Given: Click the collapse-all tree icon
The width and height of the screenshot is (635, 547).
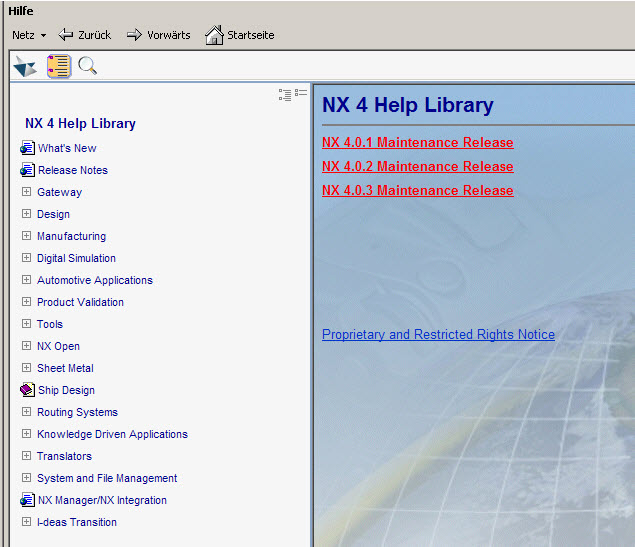Looking at the screenshot, I should point(301,93).
